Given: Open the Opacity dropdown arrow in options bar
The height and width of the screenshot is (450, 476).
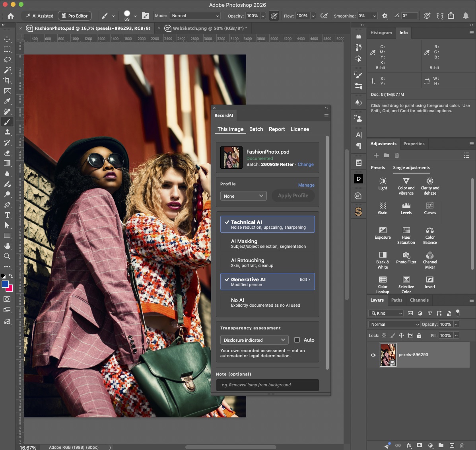Looking at the screenshot, I should [263, 16].
